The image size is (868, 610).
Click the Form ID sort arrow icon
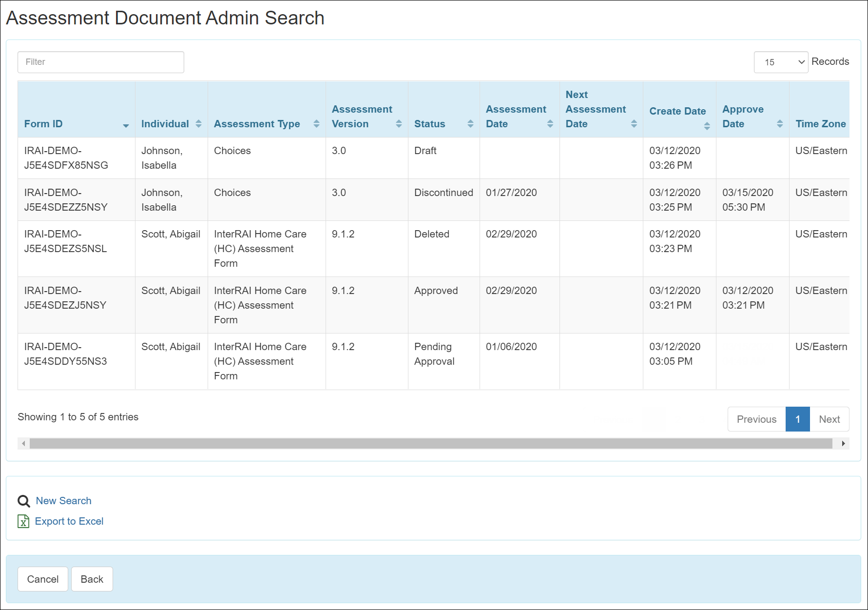pyautogui.click(x=126, y=125)
